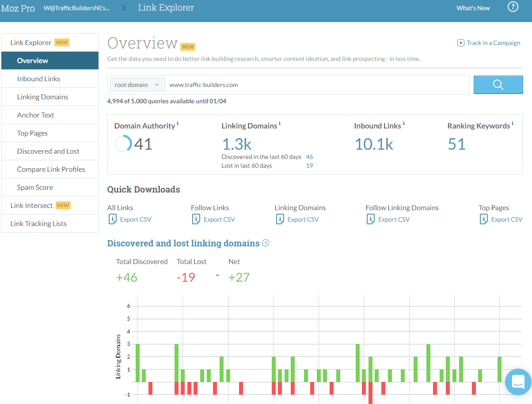Click Export CSV under Follow Linking Domains
The image size is (532, 404).
394,219
